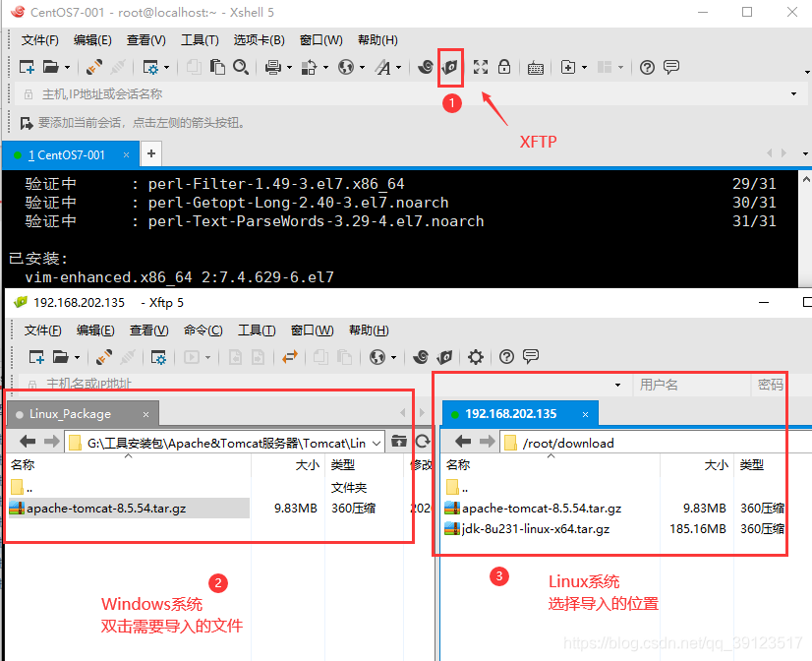Go to parent folder in local pane

[399, 442]
